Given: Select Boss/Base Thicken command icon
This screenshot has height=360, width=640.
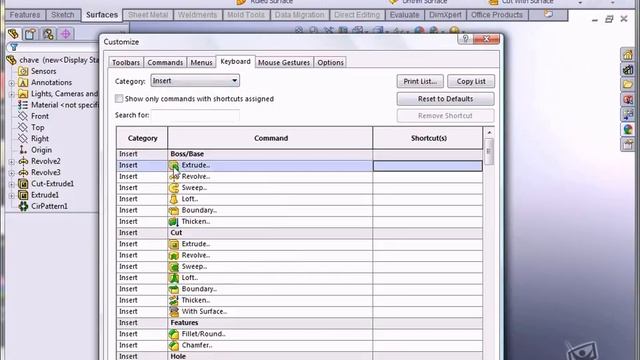Looking at the screenshot, I should coord(174,222).
